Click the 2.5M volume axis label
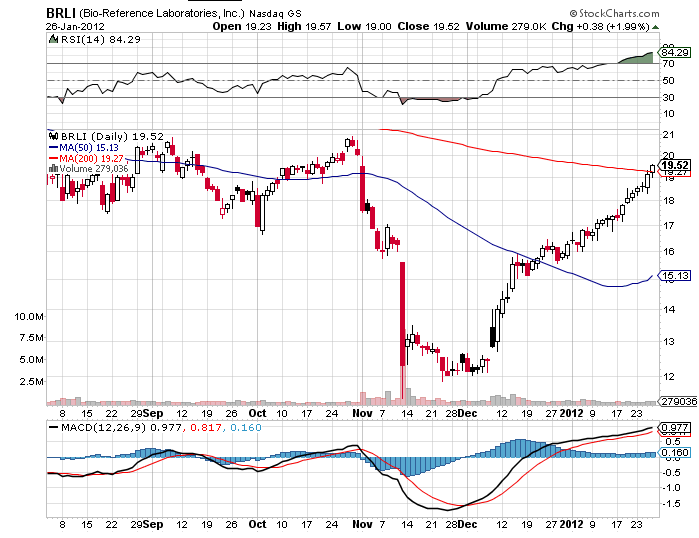699x538 pixels. point(31,381)
